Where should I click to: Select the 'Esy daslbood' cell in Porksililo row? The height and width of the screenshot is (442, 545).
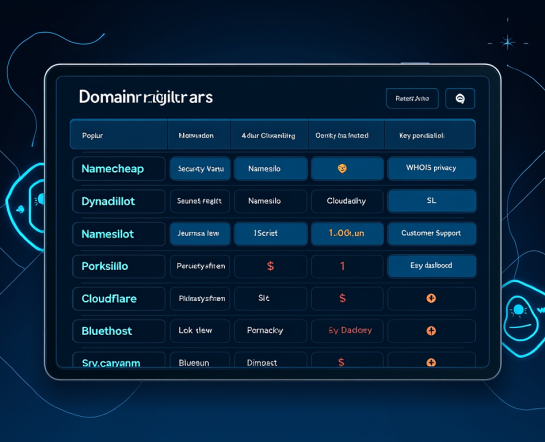click(431, 266)
